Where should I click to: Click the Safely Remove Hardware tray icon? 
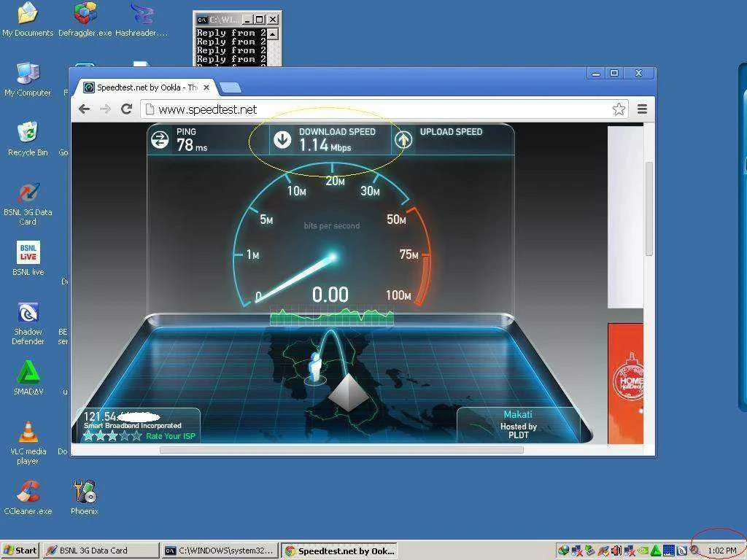click(589, 551)
